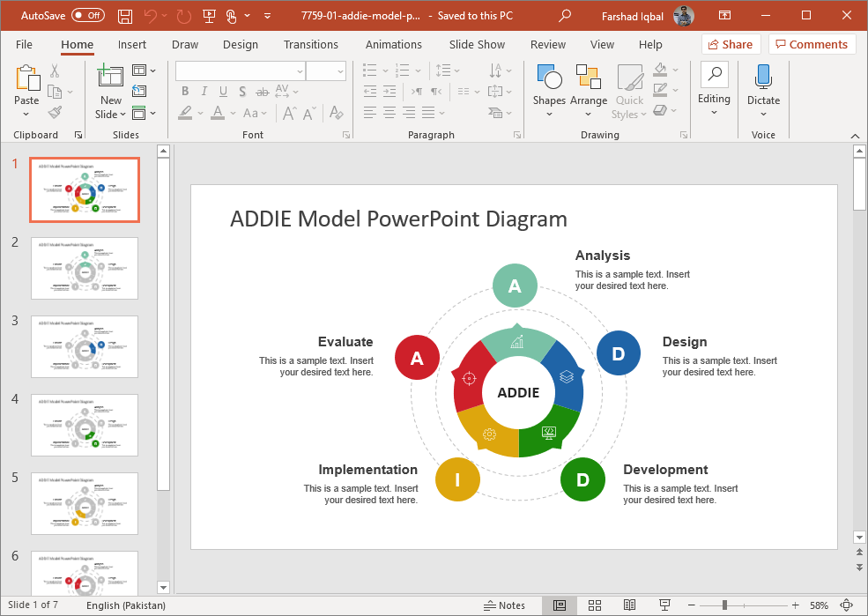Enable Normal view in status bar
868x616 pixels.
coord(559,605)
